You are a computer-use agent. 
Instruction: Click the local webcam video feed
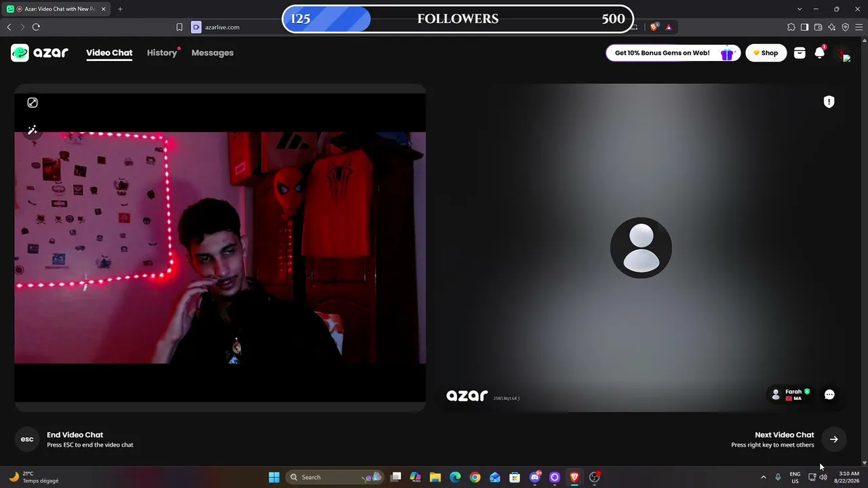[220, 248]
